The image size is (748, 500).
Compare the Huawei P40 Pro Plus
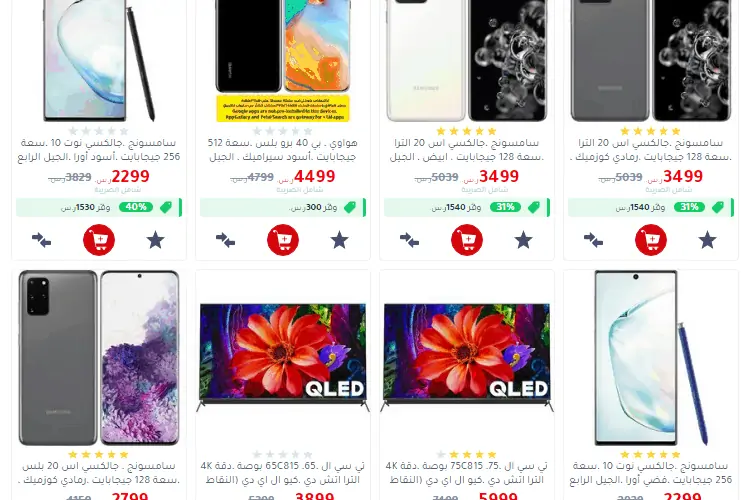[x=225, y=240]
